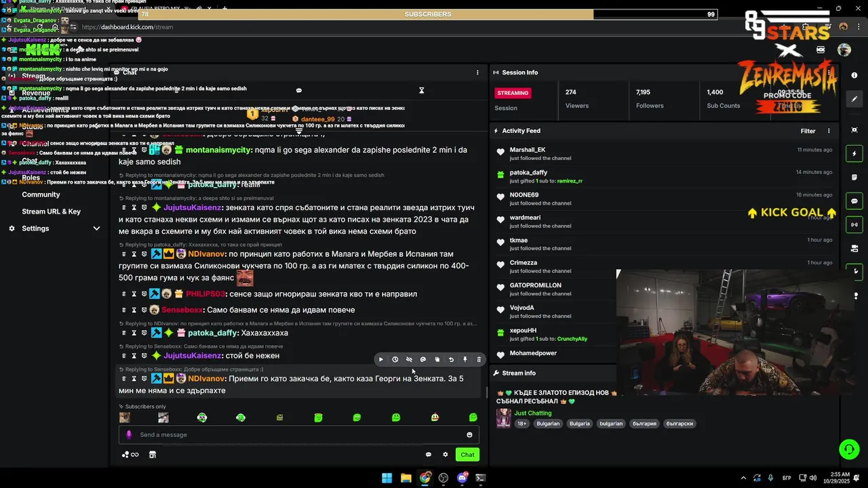This screenshot has height=488, width=868.
Task: Click the CrunchyAlly gifted sub link
Action: pos(572,339)
